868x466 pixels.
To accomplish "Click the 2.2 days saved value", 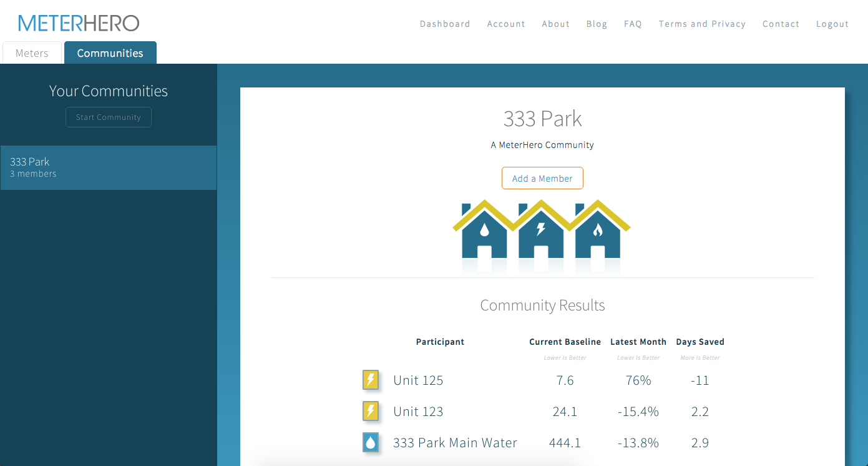I will point(700,411).
